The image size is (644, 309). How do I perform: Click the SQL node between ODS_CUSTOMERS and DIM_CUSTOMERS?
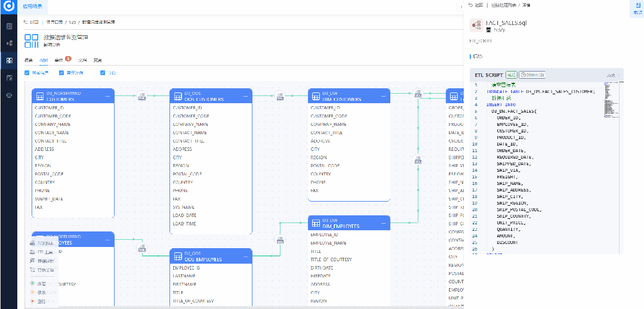coord(280,95)
